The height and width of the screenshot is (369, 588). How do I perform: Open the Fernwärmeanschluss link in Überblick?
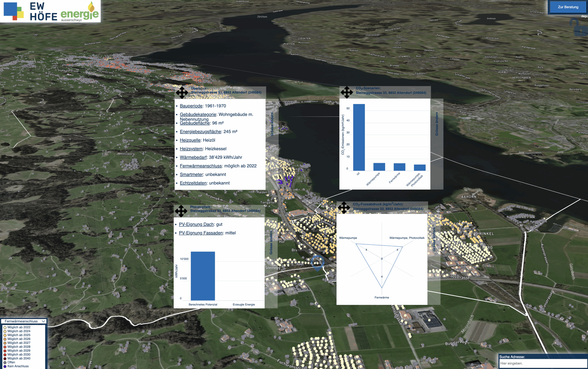[x=201, y=166]
